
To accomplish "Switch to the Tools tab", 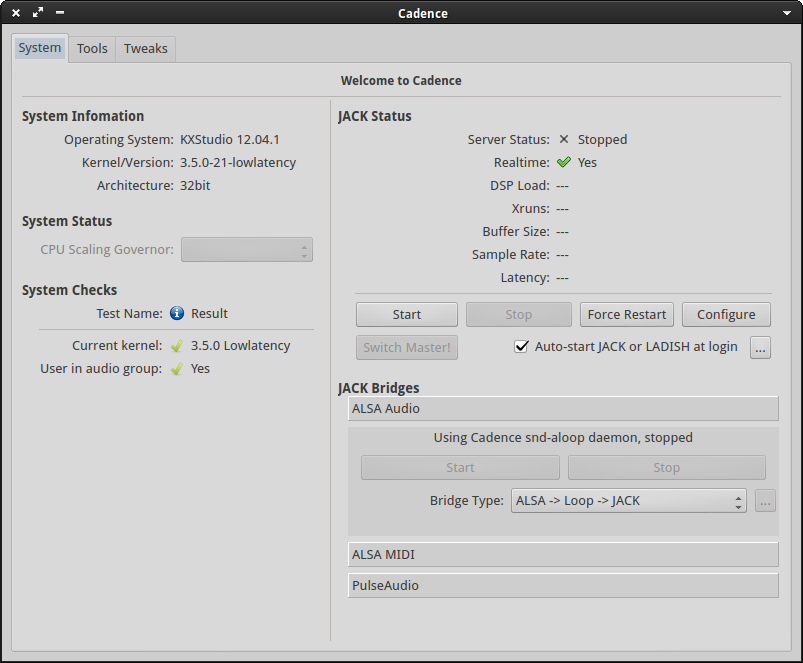I will 92,48.
